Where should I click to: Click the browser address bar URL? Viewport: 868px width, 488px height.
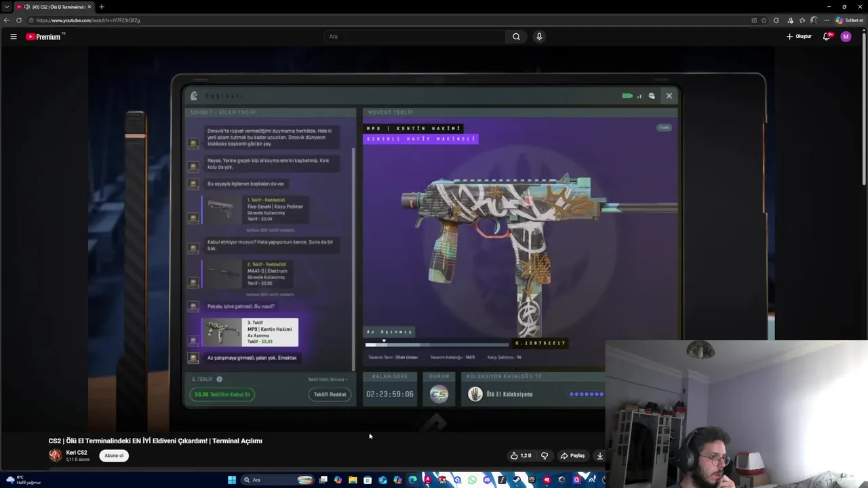point(88,20)
